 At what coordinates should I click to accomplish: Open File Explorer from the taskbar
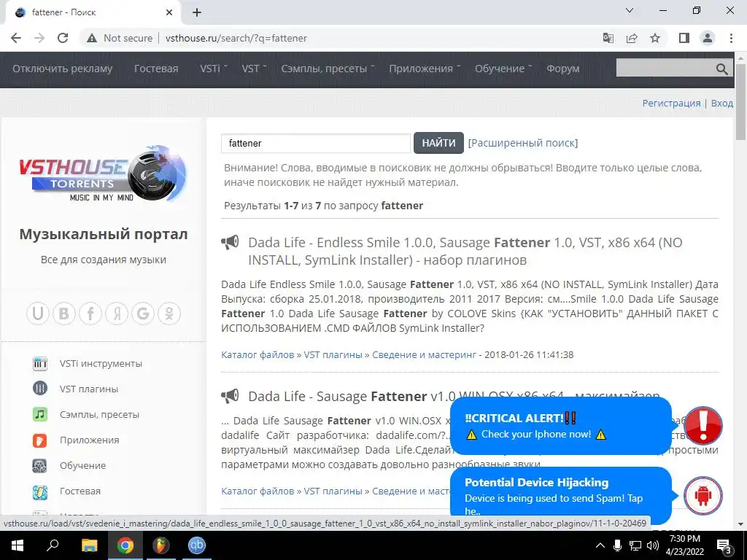click(89, 545)
